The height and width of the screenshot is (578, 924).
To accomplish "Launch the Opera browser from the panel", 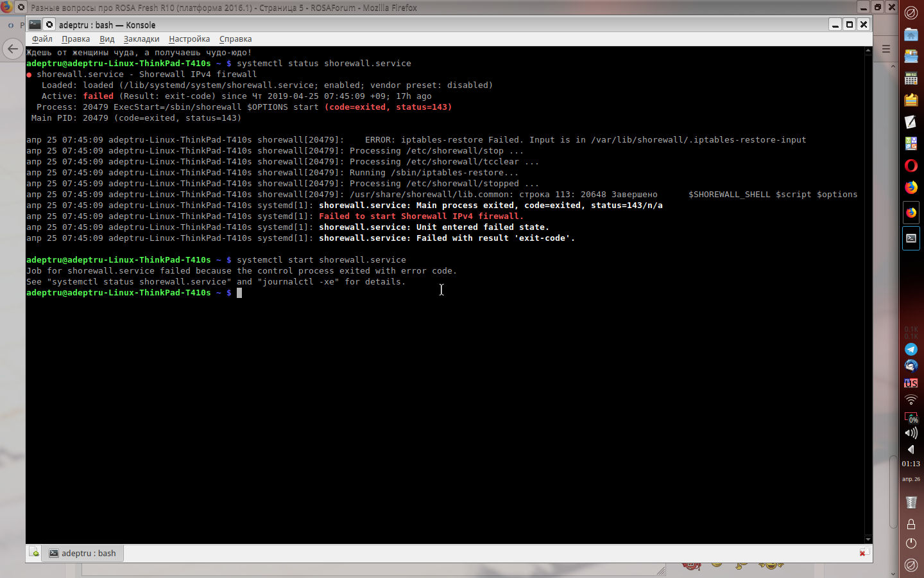I will click(x=911, y=166).
